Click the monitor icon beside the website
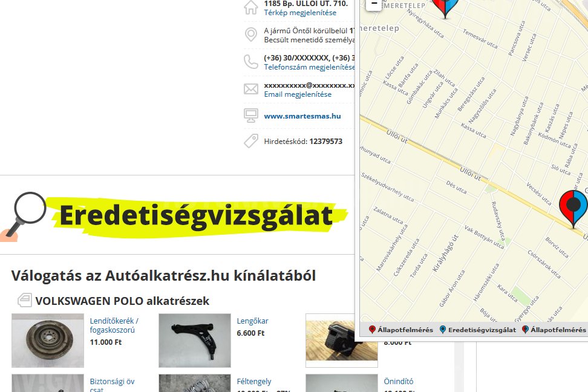The image size is (588, 392). (250, 115)
